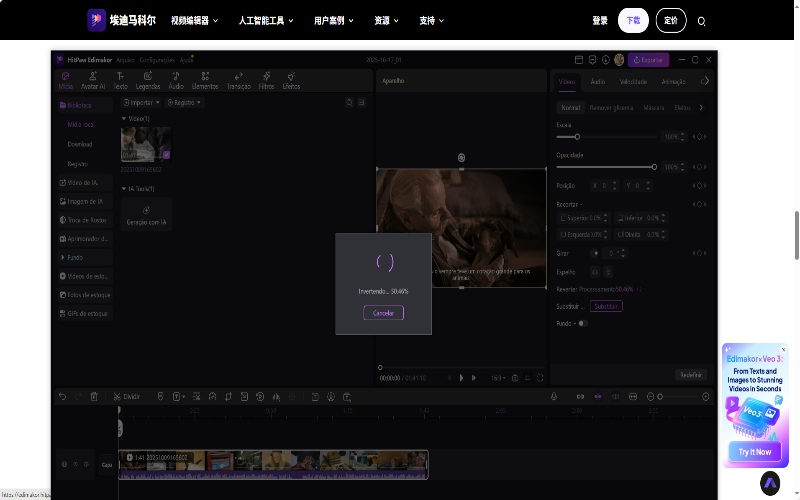Select the Texto tool

121,80
